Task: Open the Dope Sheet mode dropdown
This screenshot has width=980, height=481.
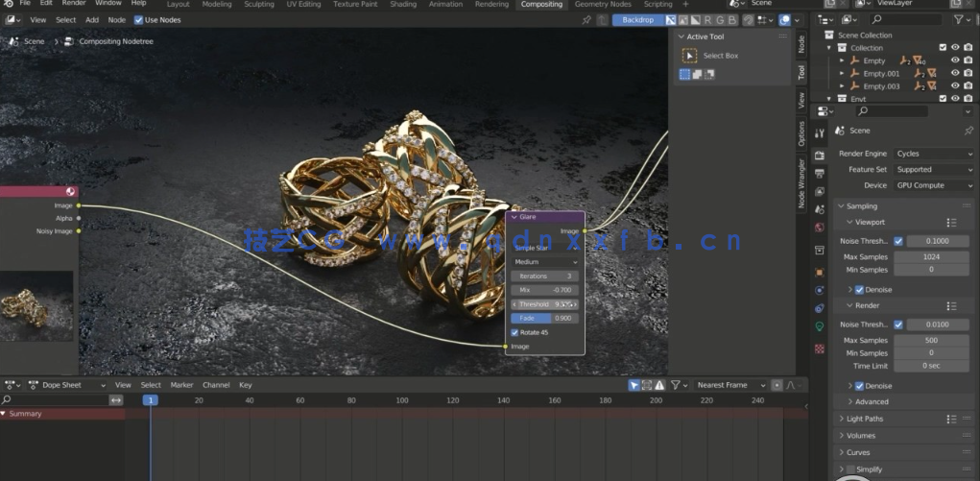Action: [66, 385]
